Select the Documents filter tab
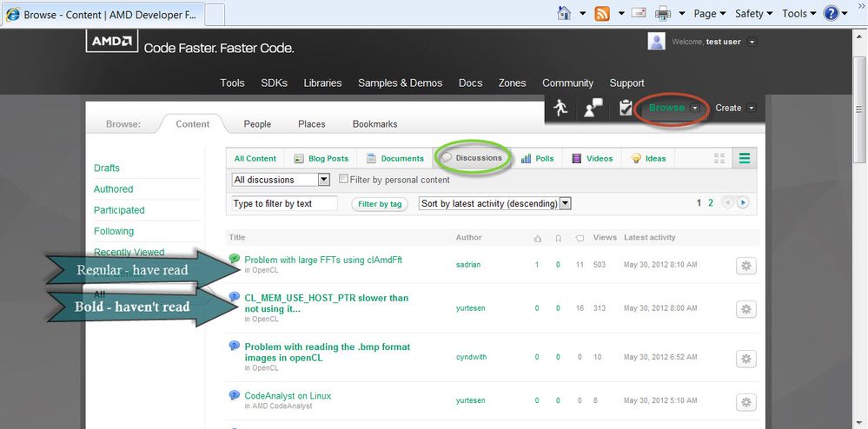This screenshot has width=868, height=429. coord(395,158)
